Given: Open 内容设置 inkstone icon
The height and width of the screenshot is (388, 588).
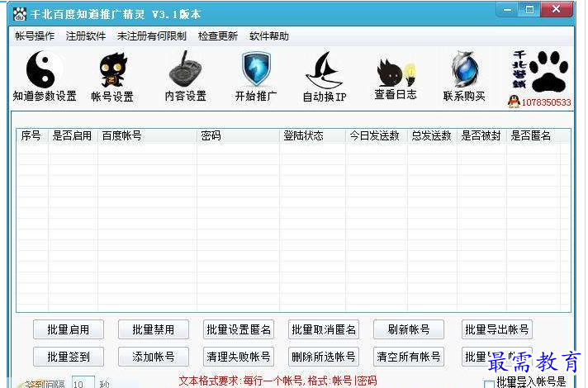Looking at the screenshot, I should 185,69.
